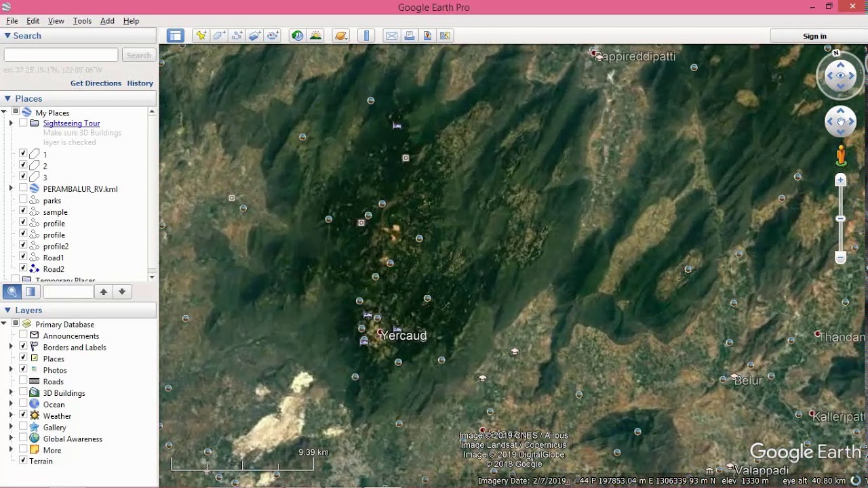
Task: Collapse the Search panel triangle
Action: click(7, 35)
